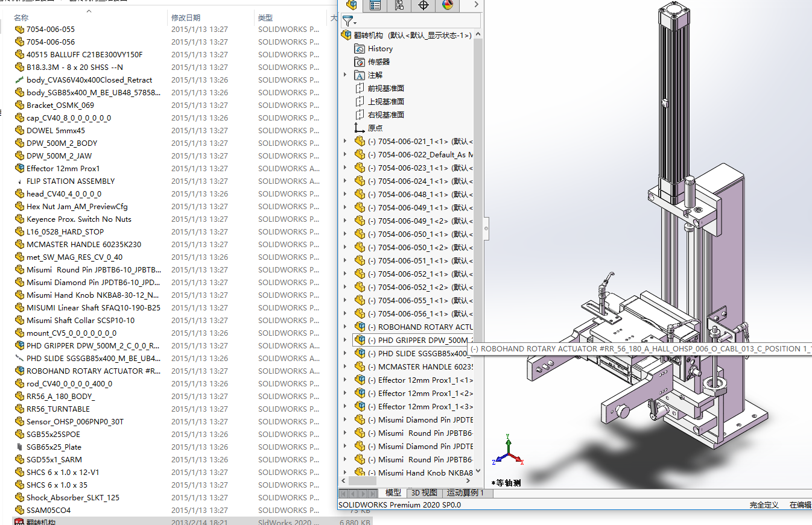Open the 运动算例 1 motion study tab

[x=465, y=493]
